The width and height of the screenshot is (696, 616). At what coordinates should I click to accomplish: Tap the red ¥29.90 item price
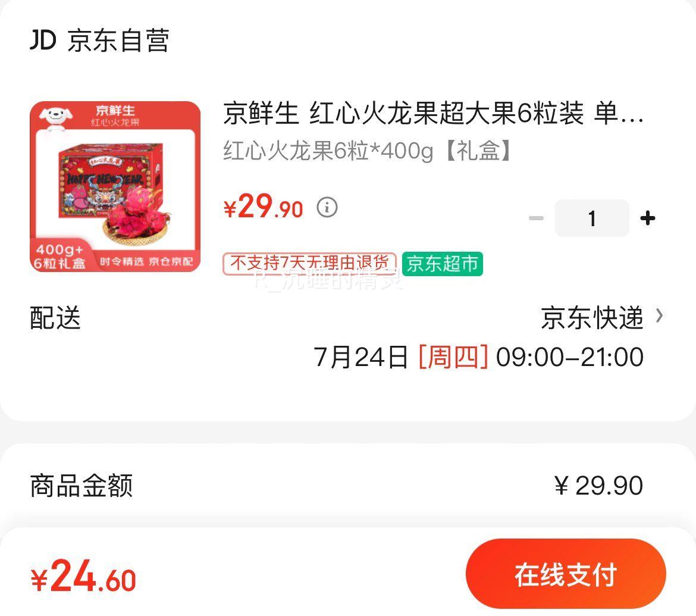(263, 207)
